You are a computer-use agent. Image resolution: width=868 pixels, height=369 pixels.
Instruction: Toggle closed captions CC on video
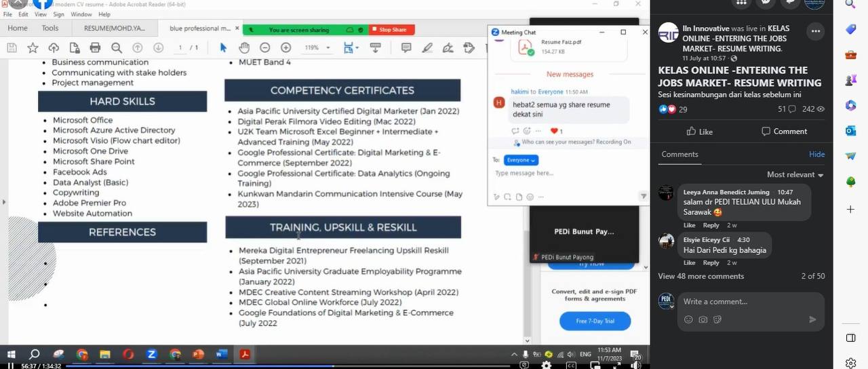[571, 365]
